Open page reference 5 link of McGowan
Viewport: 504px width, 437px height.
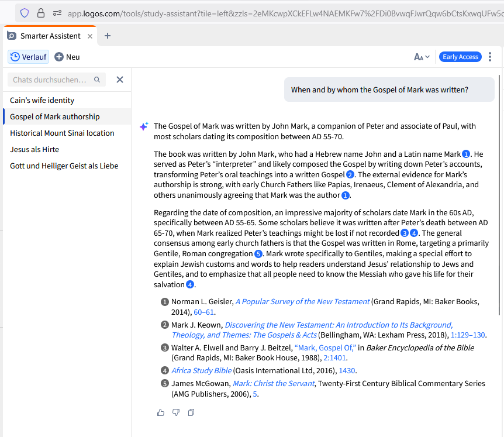coord(255,394)
